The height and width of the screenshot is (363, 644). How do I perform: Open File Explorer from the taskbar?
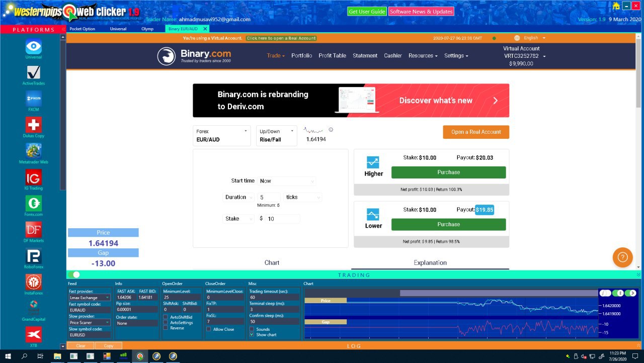pyautogui.click(x=57, y=356)
